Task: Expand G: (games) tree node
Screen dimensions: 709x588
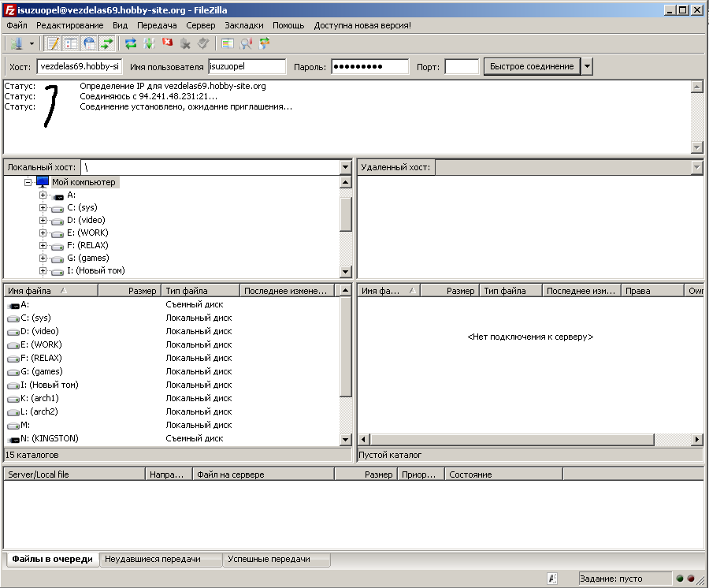Action: [x=43, y=259]
